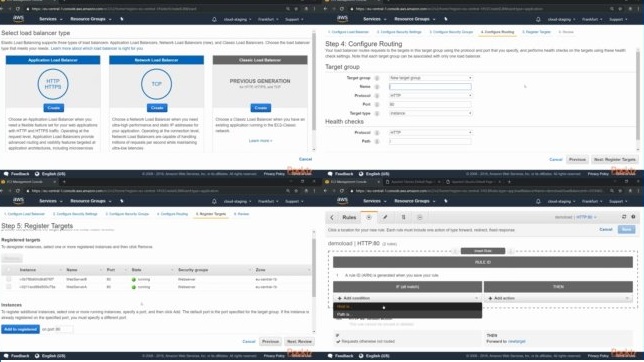
Task: Expand the Add action dropdown in the Rules window
Action: [558, 298]
